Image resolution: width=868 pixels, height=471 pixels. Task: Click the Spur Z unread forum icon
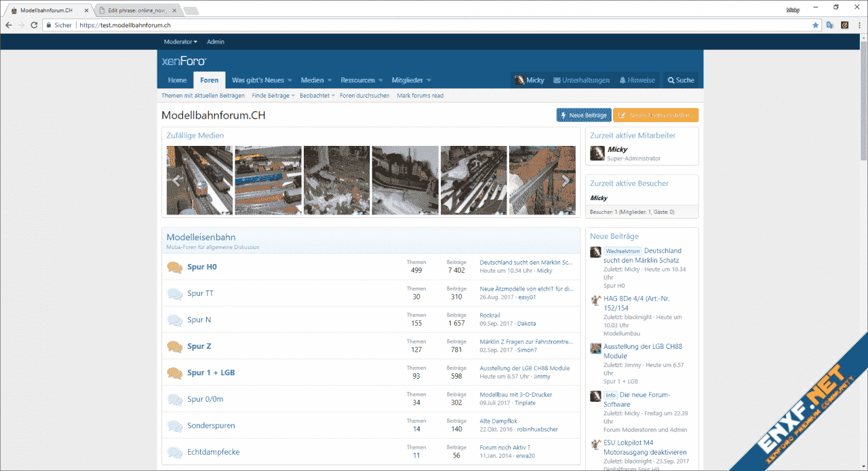175,347
